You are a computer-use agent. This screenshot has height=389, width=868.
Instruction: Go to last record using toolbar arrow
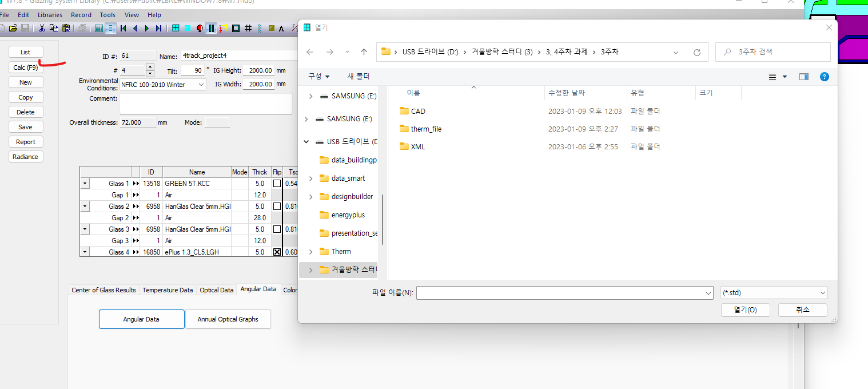(158, 28)
